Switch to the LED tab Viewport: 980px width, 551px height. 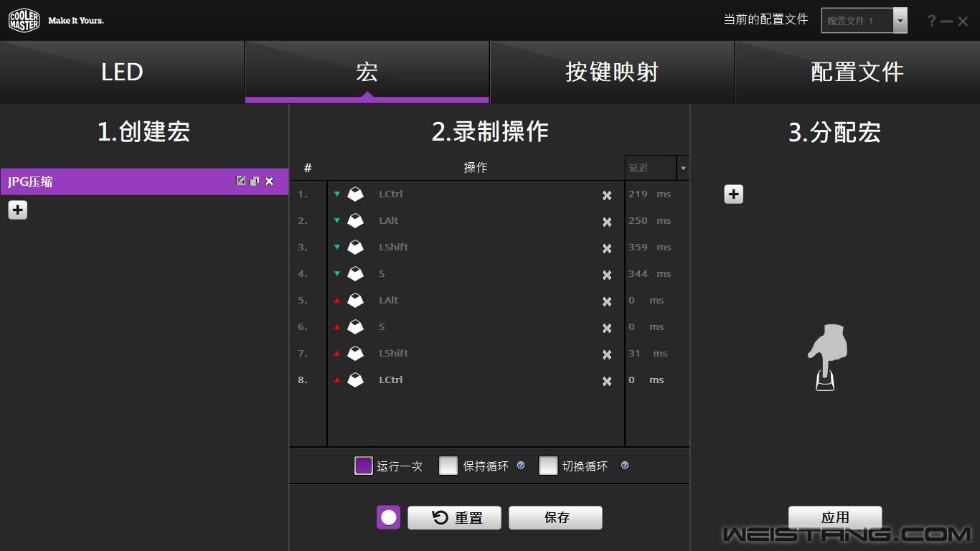pyautogui.click(x=122, y=72)
